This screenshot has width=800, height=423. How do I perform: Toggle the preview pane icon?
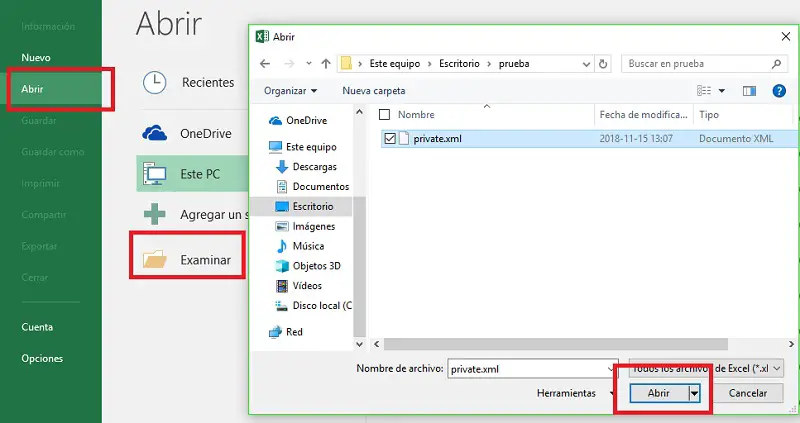[749, 91]
